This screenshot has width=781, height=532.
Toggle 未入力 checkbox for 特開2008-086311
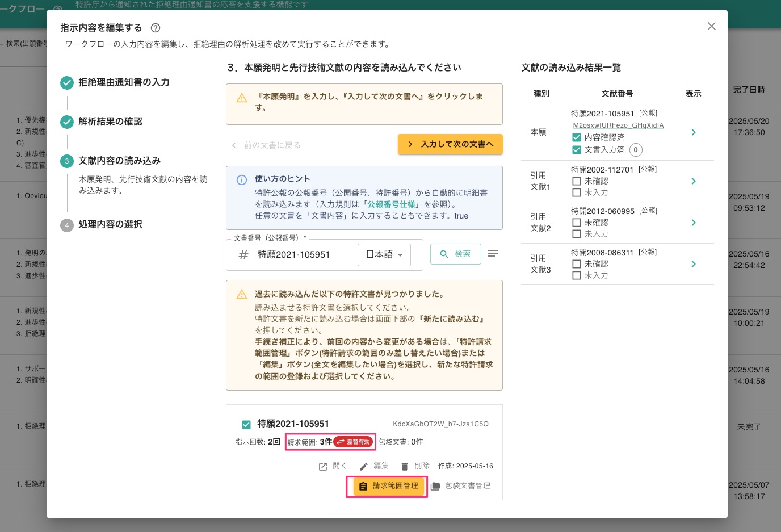(x=577, y=275)
